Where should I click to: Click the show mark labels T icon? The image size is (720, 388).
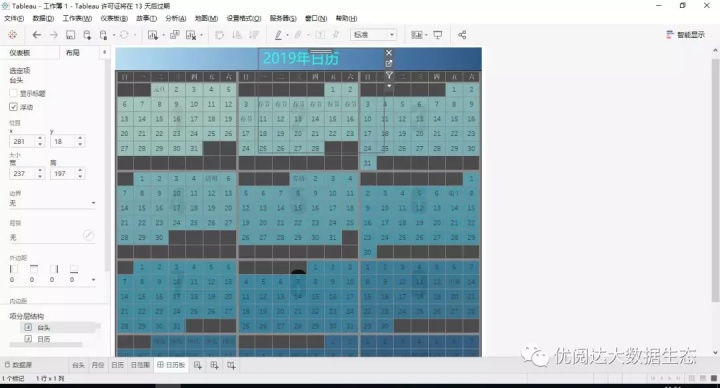point(320,35)
